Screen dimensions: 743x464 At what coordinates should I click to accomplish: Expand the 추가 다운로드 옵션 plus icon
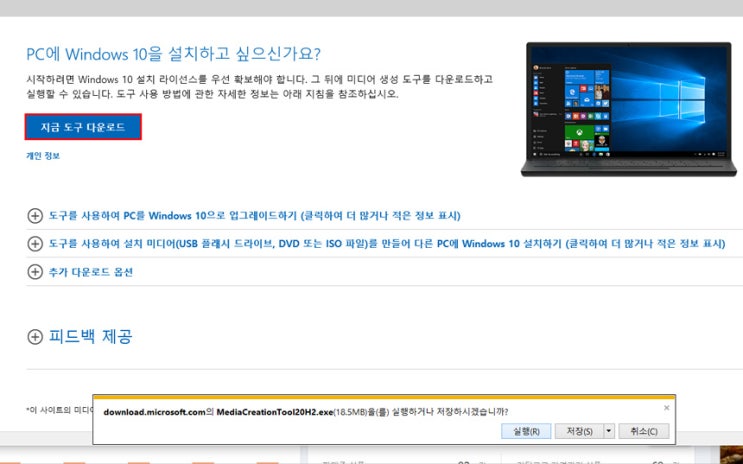(x=35, y=272)
